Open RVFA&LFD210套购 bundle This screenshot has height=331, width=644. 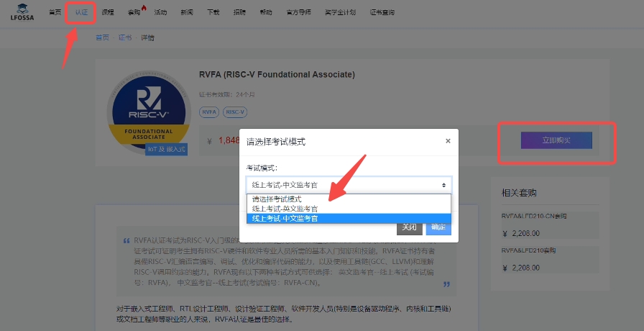(528, 250)
